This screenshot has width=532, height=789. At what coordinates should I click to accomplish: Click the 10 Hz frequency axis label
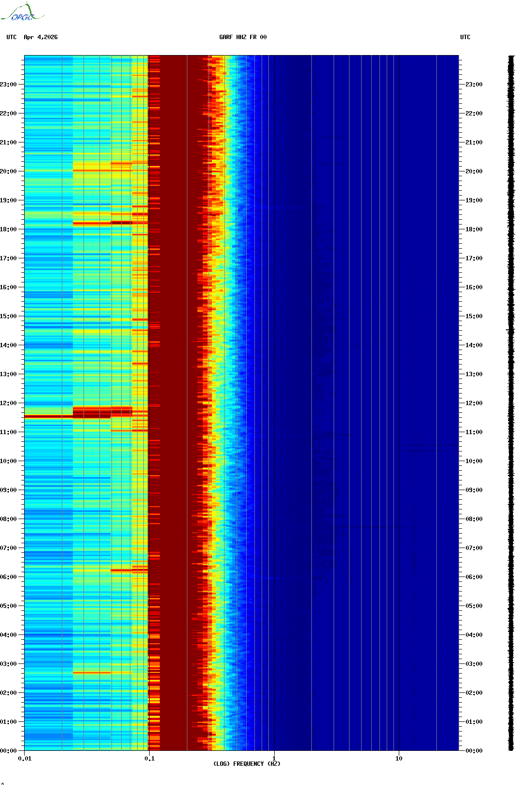[x=399, y=759]
